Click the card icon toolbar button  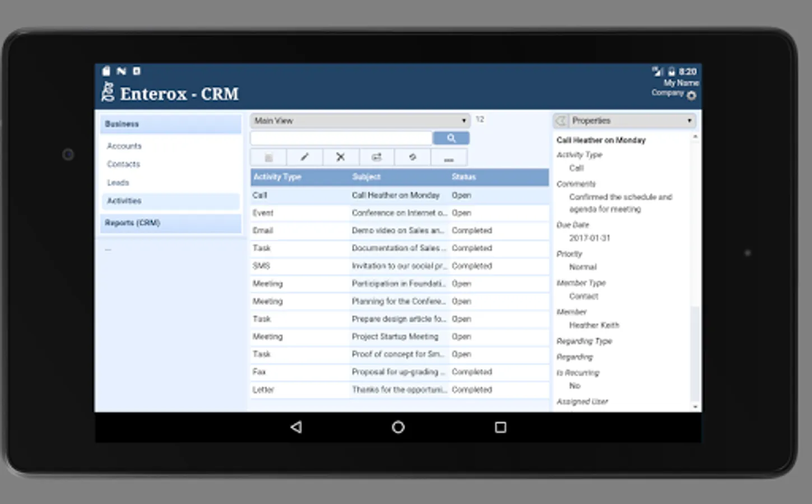pyautogui.click(x=376, y=157)
